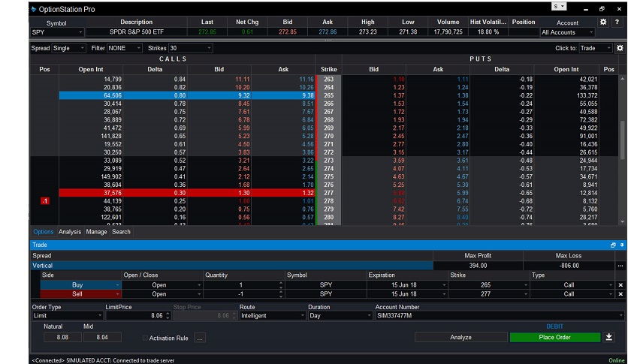
Task: Click the calls Open Int column header
Action: pos(91,69)
